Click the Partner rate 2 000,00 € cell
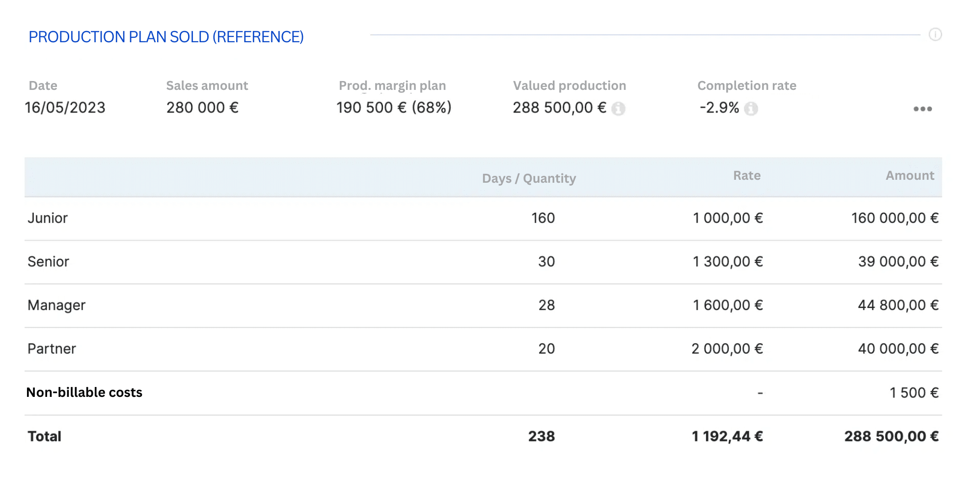 [x=727, y=349]
